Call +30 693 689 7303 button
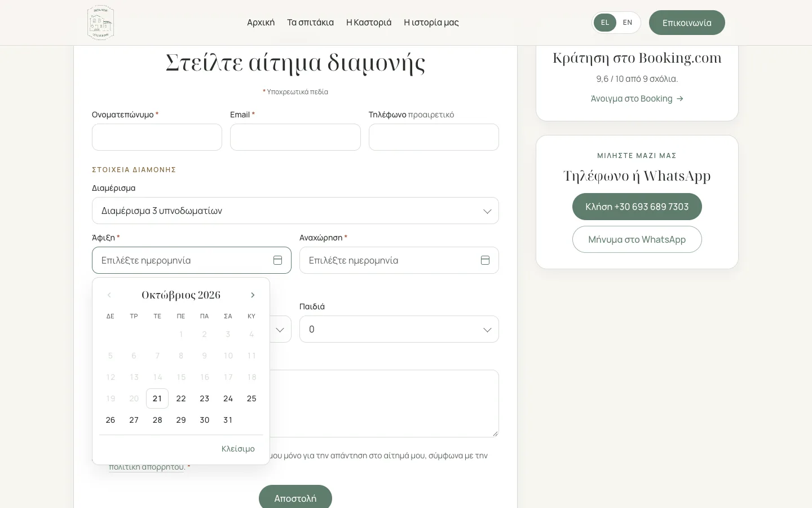812x508 pixels. (637, 207)
